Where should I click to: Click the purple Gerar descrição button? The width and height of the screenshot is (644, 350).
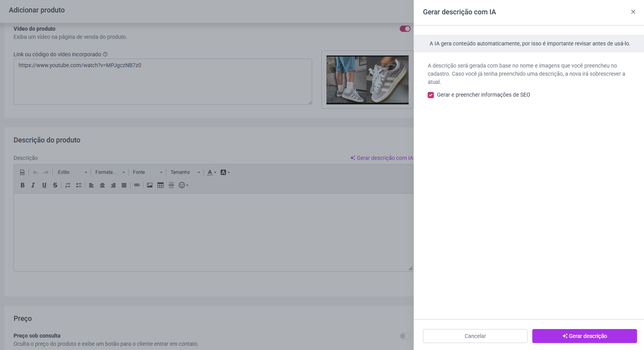585,336
